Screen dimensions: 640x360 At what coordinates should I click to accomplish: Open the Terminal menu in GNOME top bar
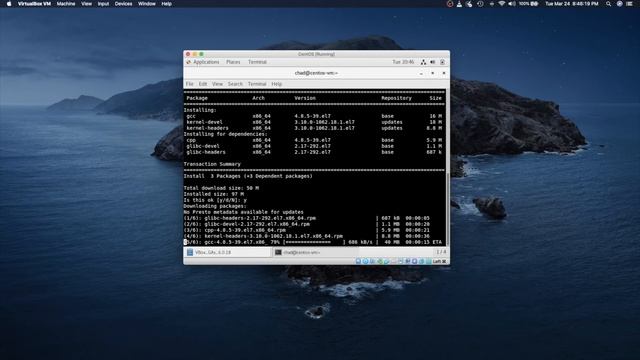pos(257,62)
